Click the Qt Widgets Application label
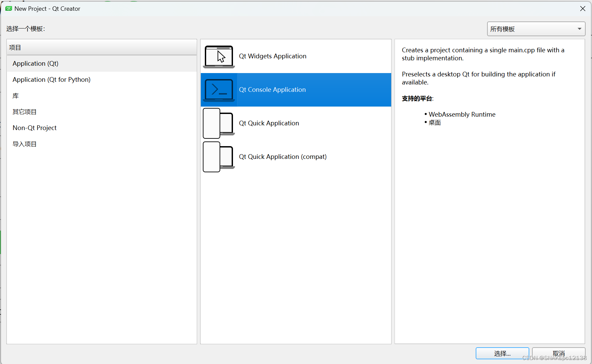 (x=273, y=56)
